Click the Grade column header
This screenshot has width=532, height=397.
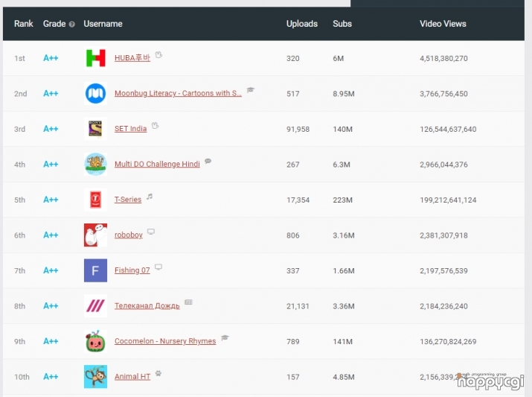[x=54, y=24]
